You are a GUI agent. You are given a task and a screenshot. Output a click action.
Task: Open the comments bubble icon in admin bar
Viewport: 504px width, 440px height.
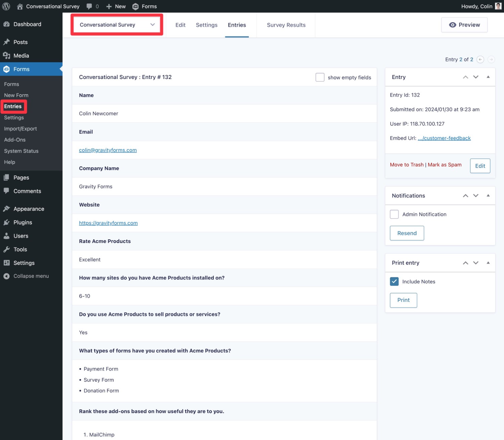click(x=89, y=6)
